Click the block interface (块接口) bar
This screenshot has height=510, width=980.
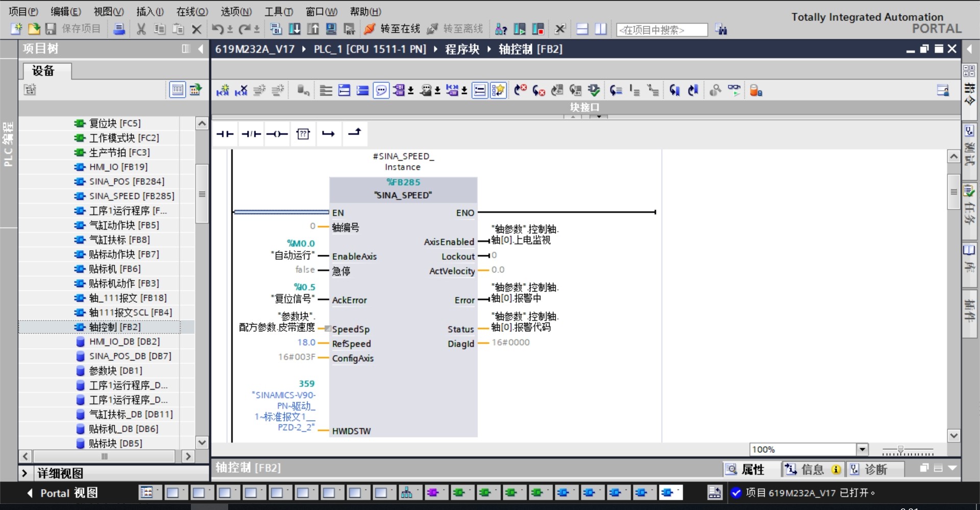(x=585, y=107)
